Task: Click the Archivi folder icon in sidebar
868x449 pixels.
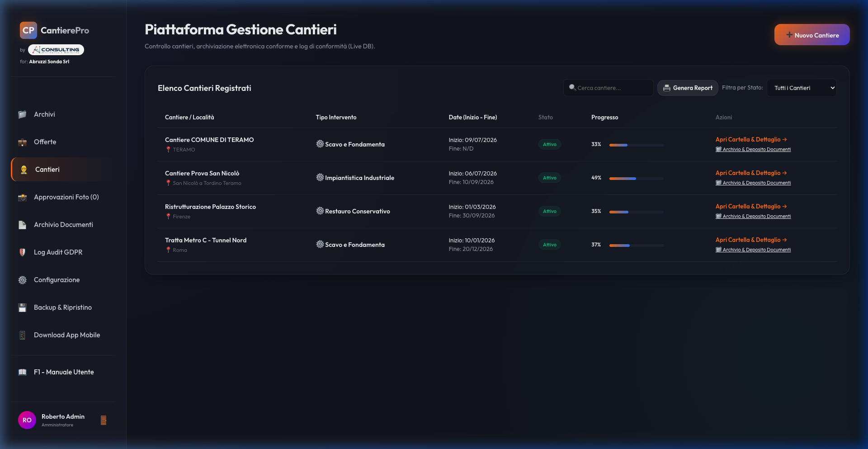Action: tap(22, 114)
